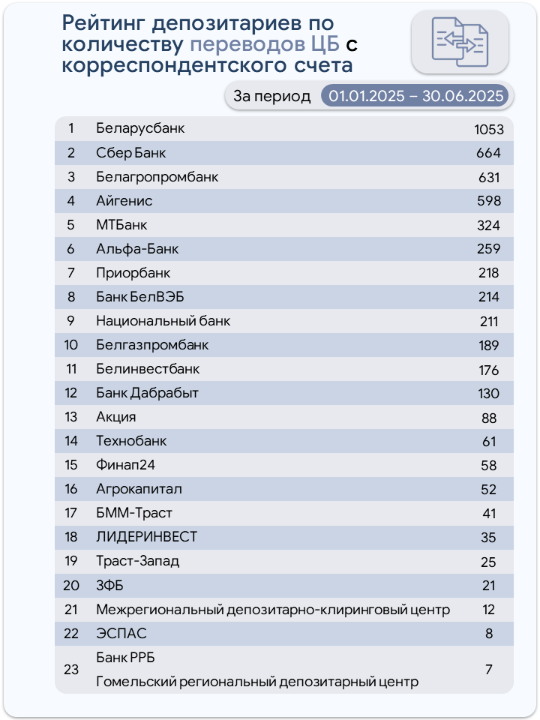The height and width of the screenshot is (720, 540).
Task: Click the ЛИДЕРИНВЕСТ entry
Action: coord(146,537)
